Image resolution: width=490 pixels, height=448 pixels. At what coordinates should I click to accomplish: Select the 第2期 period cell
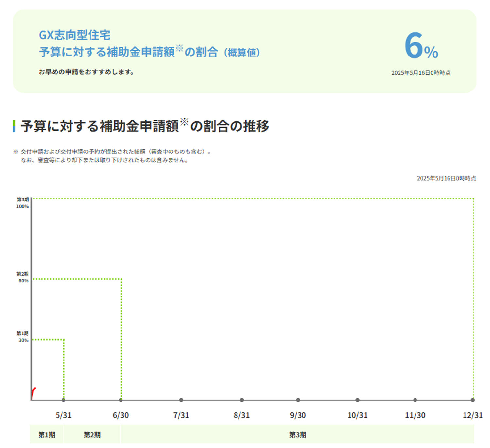pyautogui.click(x=92, y=435)
